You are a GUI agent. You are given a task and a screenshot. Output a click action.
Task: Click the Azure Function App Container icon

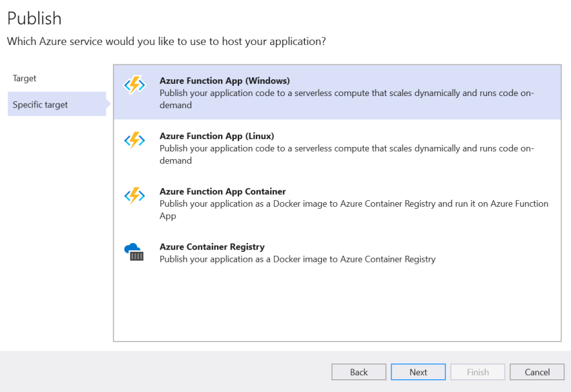pyautogui.click(x=134, y=195)
